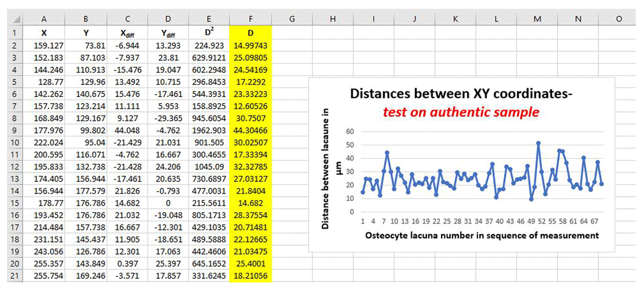Click red subtitle test on authentic sample

point(461,112)
